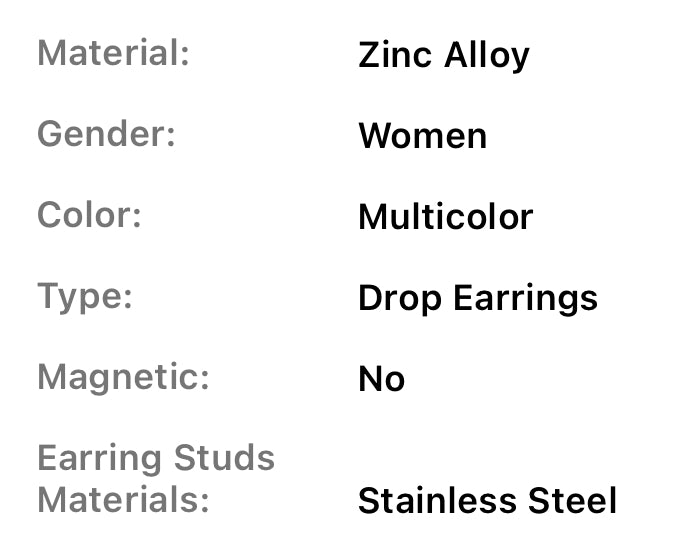Select the "Zinc Alloy" material value
Screen dimensions: 689x542
443,55
